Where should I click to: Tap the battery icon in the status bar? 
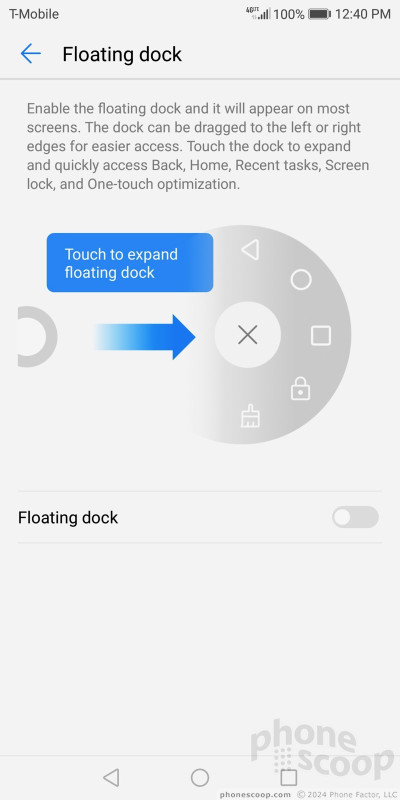[x=319, y=14]
